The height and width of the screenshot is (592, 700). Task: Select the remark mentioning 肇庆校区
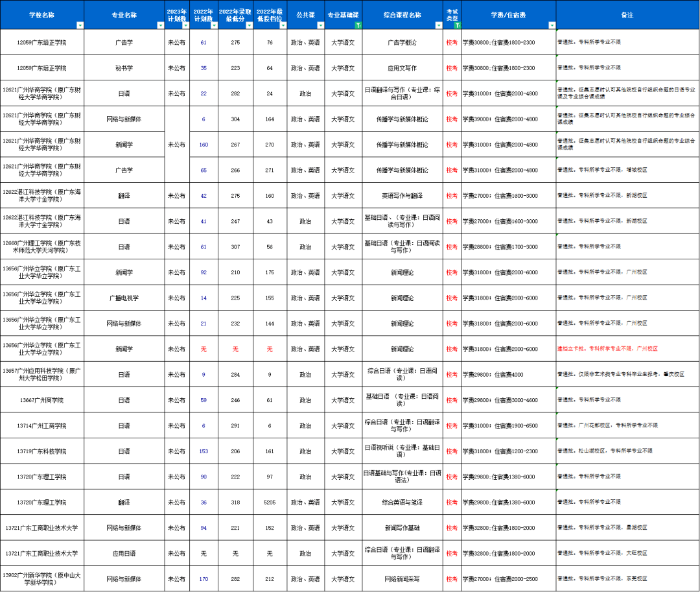point(627,374)
